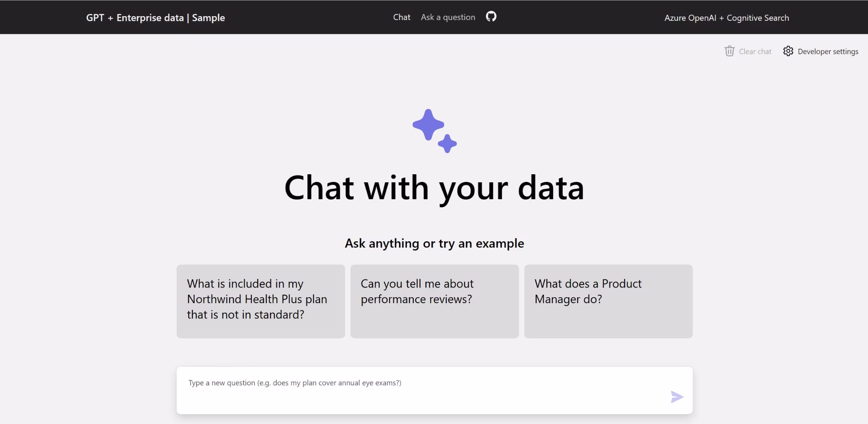Viewport: 868px width, 424px height.
Task: Open Developer settings via its text label
Action: click(x=828, y=52)
